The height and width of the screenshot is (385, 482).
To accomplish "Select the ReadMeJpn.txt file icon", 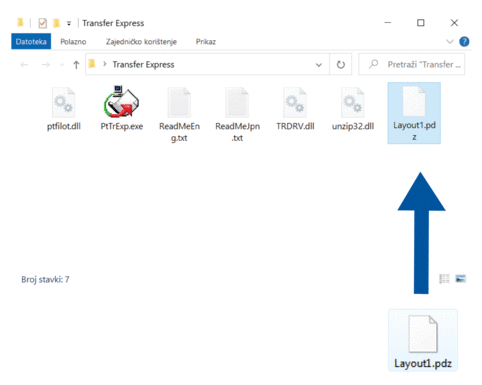I will click(x=237, y=102).
